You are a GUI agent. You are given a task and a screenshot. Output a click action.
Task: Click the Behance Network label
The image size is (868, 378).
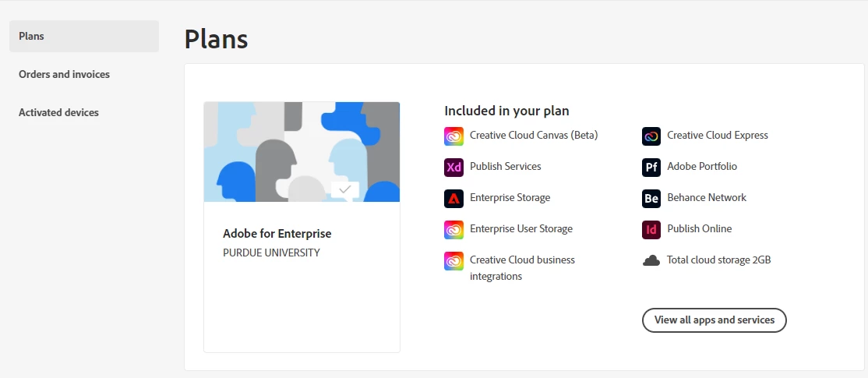coord(707,198)
